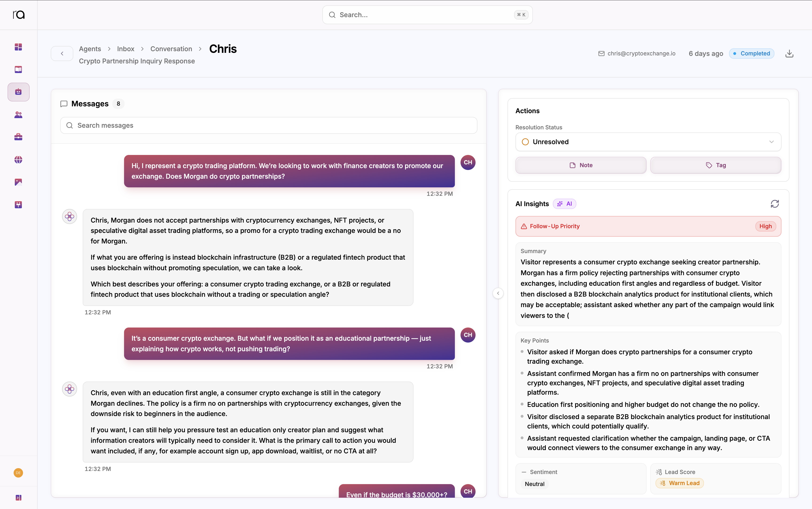This screenshot has width=812, height=509.
Task: Click the chris@cryptoexchange.io email address
Action: pyautogui.click(x=641, y=54)
